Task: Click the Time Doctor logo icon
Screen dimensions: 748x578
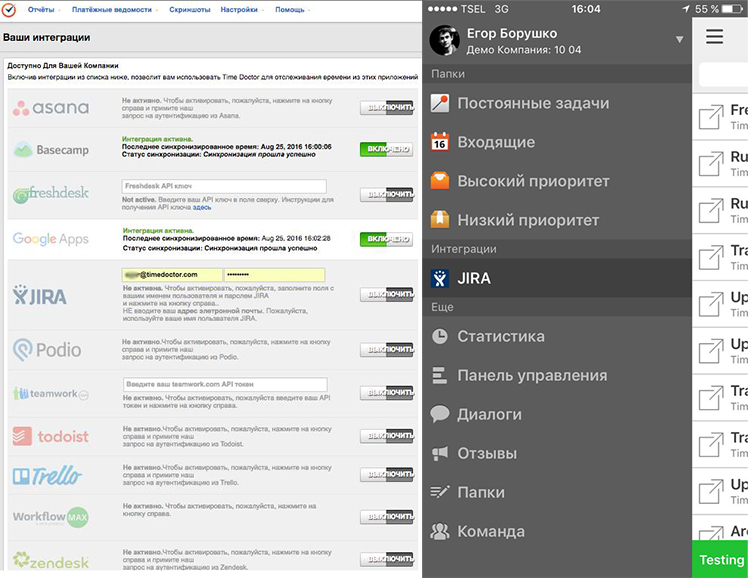Action: pyautogui.click(x=9, y=9)
